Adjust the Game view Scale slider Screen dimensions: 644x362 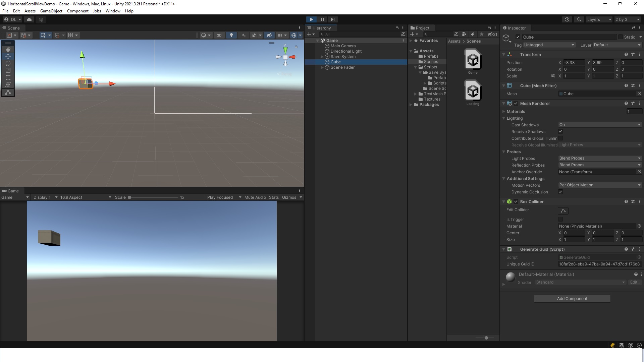(129, 197)
